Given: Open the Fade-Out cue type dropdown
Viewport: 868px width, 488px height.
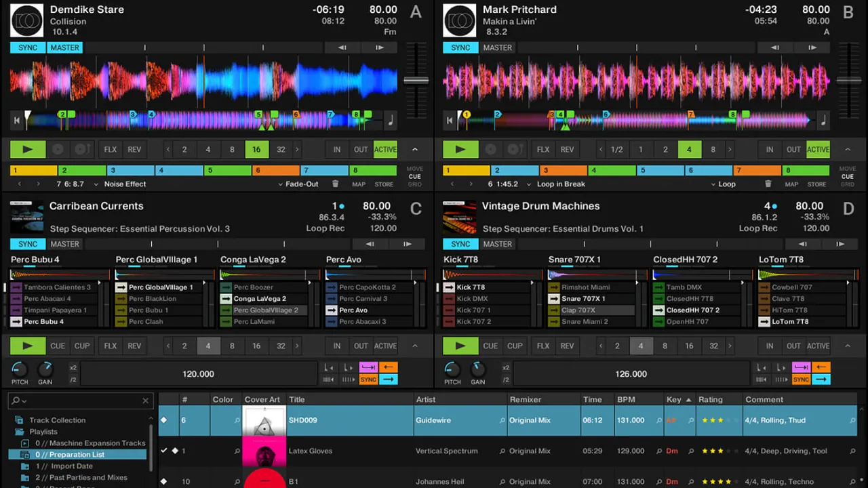Looking at the screenshot, I should (x=281, y=184).
